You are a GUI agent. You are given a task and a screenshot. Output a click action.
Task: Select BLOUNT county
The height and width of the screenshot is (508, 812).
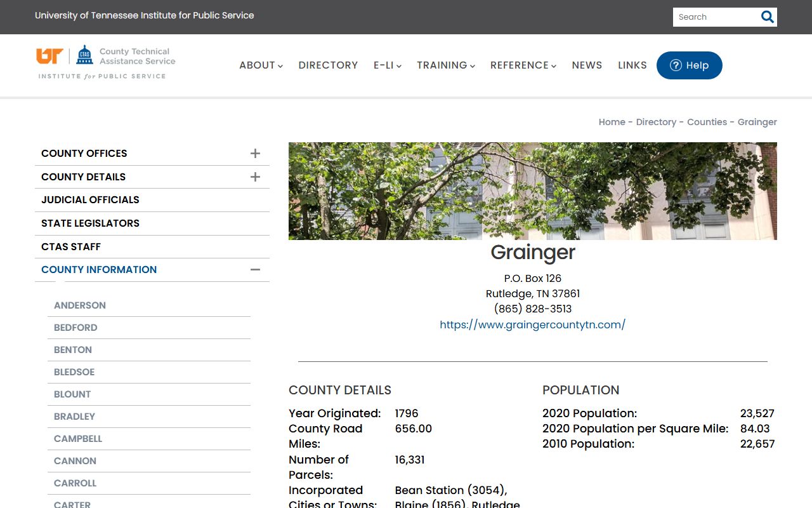tap(72, 394)
